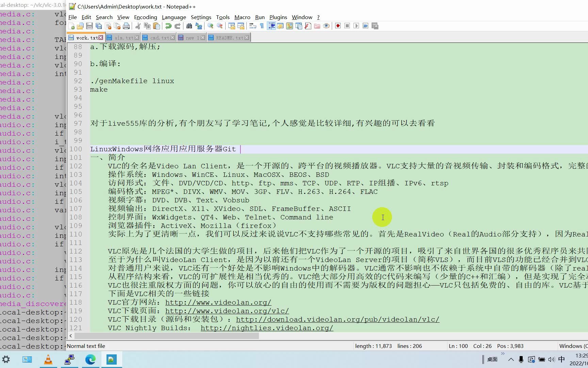Click the run macro multiple times icon

365,26
